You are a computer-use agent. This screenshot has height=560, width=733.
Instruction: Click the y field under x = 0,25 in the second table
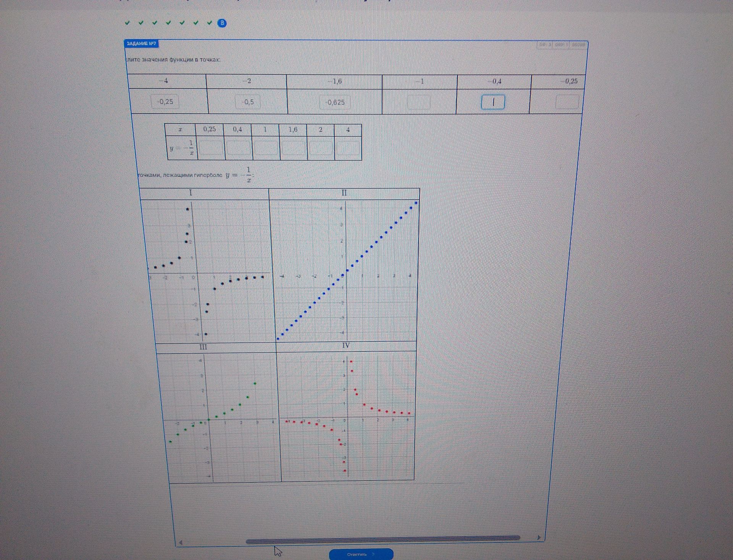[211, 148]
